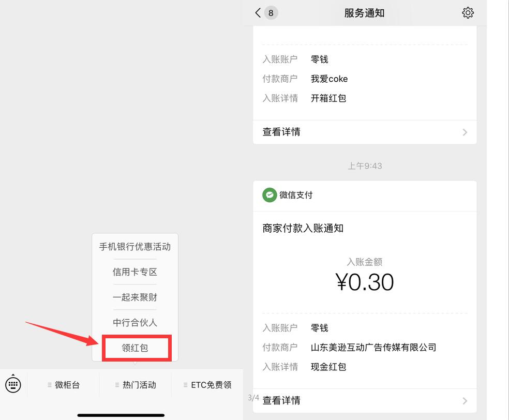Open the 微柜台 bottom menu
The height and width of the screenshot is (420, 509).
64,385
